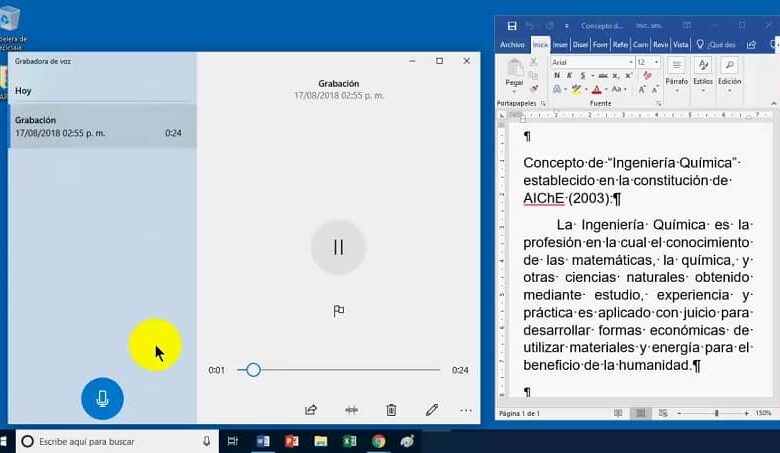This screenshot has width=780, height=453.
Task: Rename the recording with the pencil icon
Action: (x=432, y=410)
